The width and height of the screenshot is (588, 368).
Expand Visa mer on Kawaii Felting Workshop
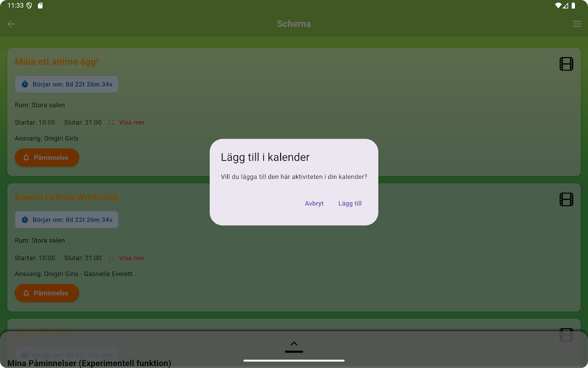click(x=127, y=258)
